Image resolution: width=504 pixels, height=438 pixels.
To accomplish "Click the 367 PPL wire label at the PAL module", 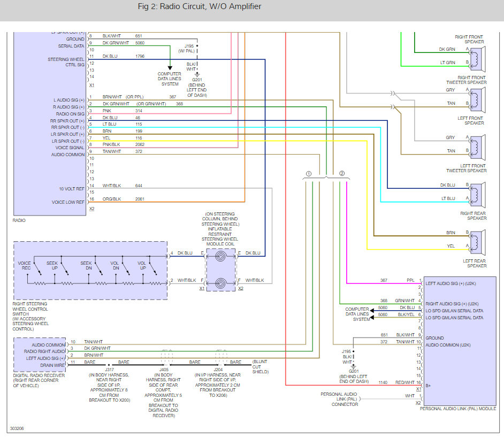I will (398, 281).
